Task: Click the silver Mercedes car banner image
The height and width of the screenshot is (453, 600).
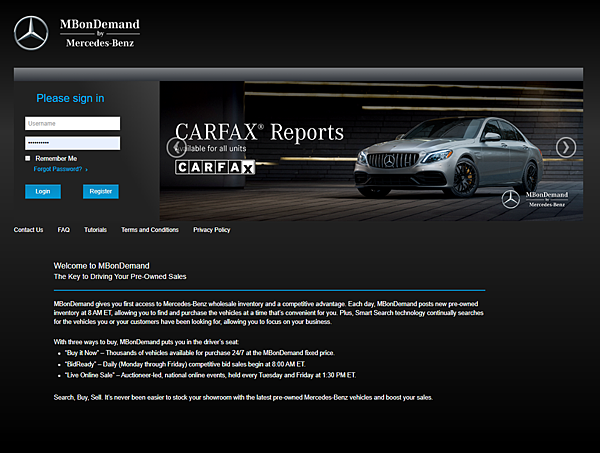Action: 448,157
